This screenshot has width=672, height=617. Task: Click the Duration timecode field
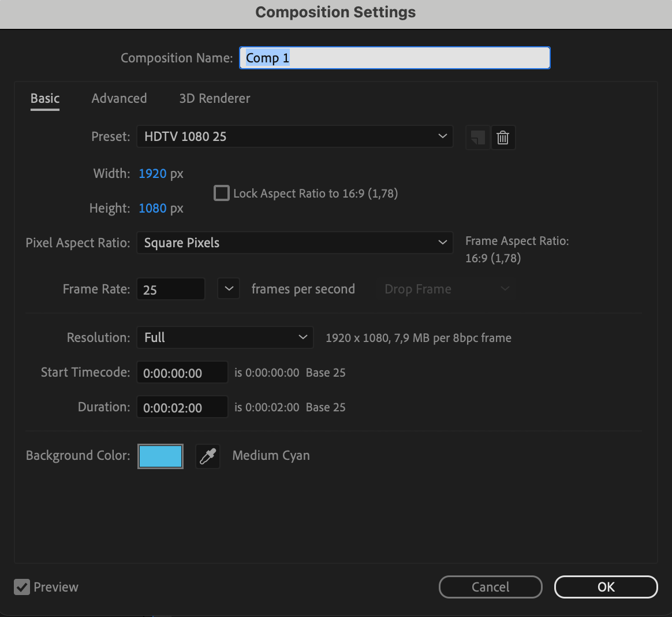coord(182,407)
